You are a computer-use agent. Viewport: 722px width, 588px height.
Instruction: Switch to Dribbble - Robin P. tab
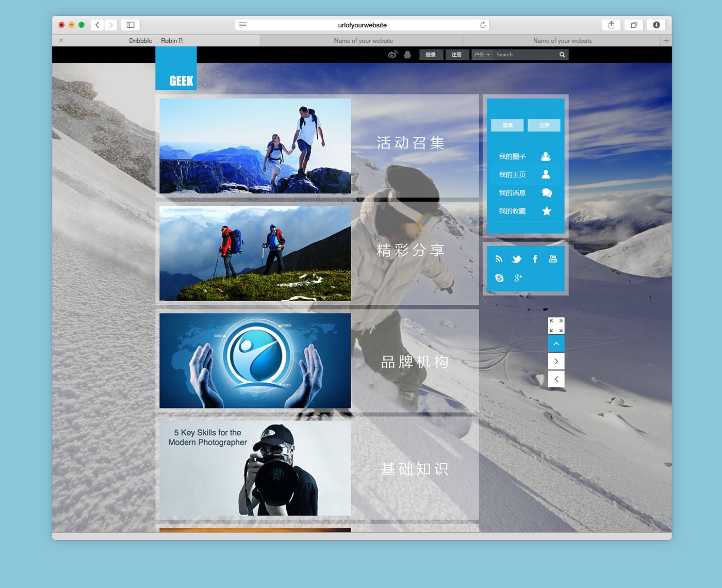tap(156, 40)
